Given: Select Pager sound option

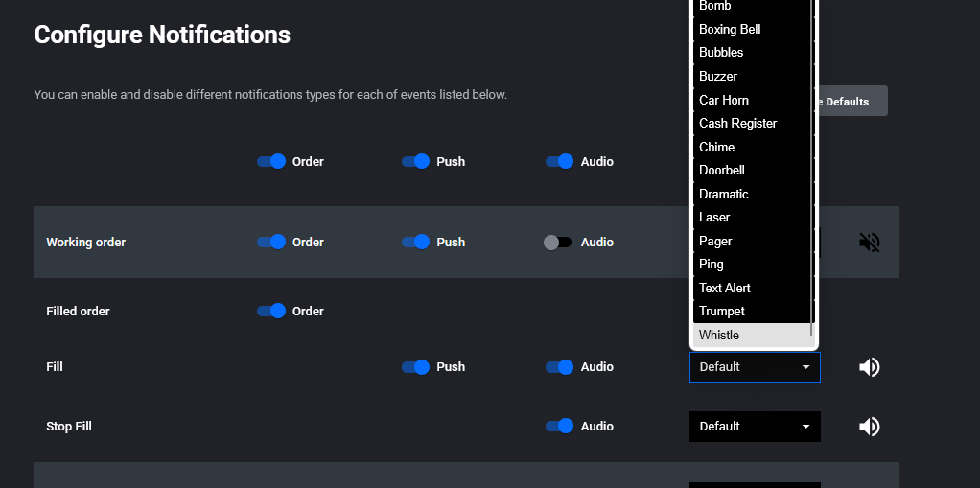Looking at the screenshot, I should pos(751,241).
